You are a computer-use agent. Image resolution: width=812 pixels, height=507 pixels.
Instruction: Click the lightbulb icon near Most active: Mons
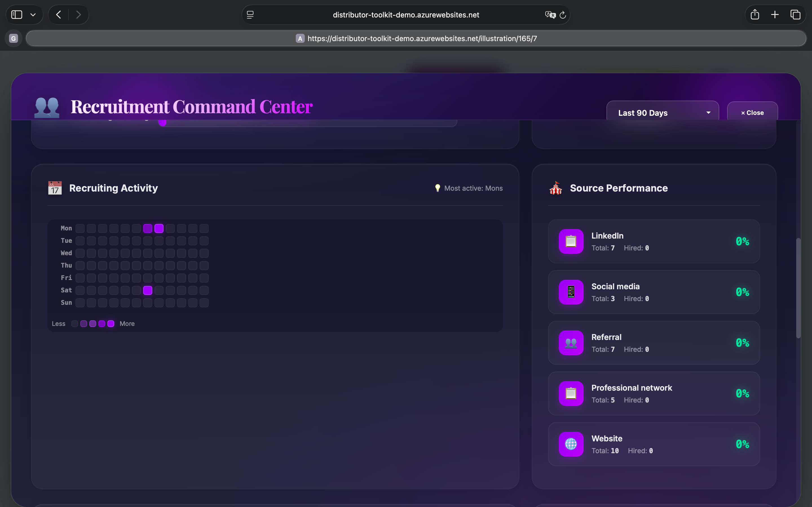437,188
